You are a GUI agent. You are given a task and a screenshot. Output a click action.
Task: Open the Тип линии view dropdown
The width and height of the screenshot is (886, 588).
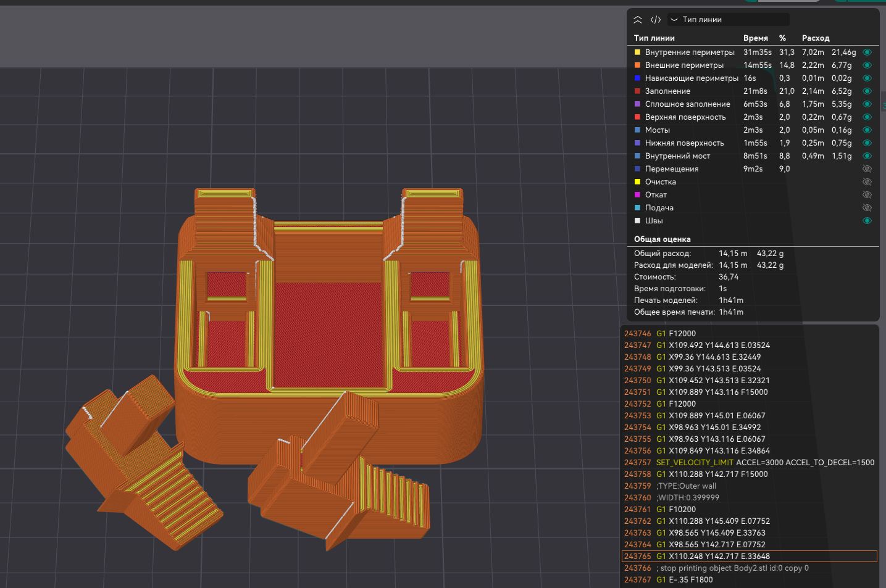tap(729, 20)
